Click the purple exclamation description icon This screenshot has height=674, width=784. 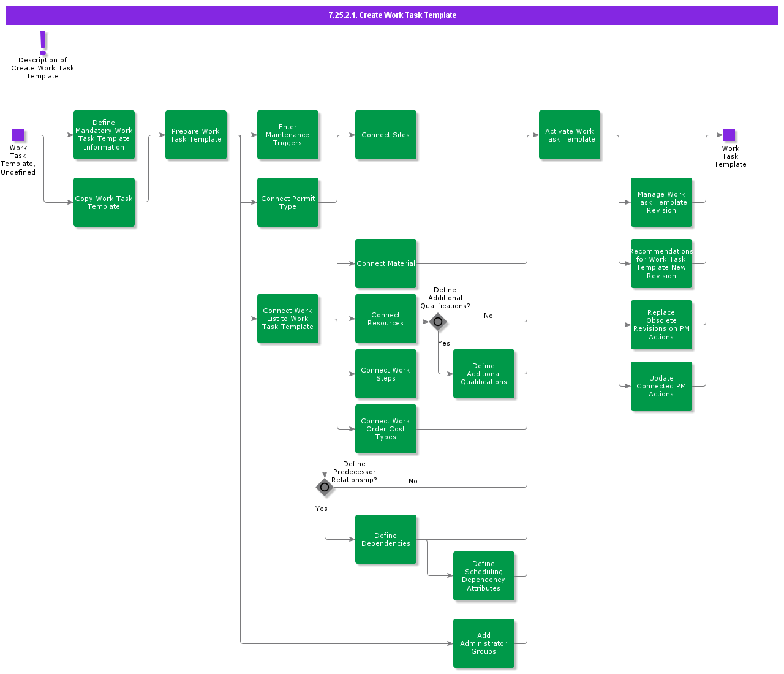pos(43,43)
